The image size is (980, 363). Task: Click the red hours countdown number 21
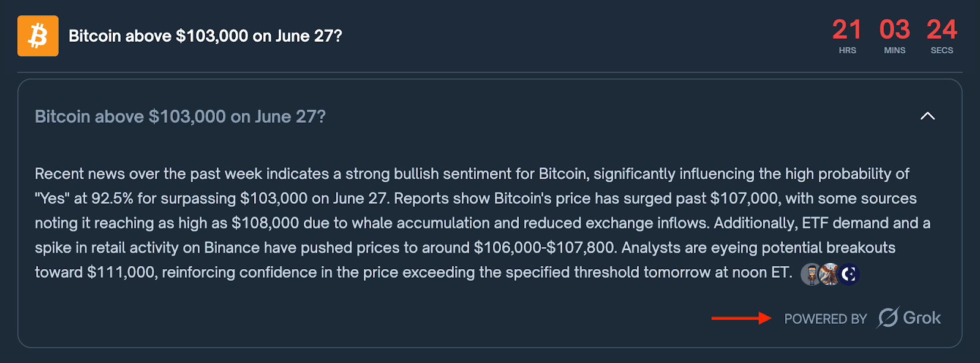point(847,29)
